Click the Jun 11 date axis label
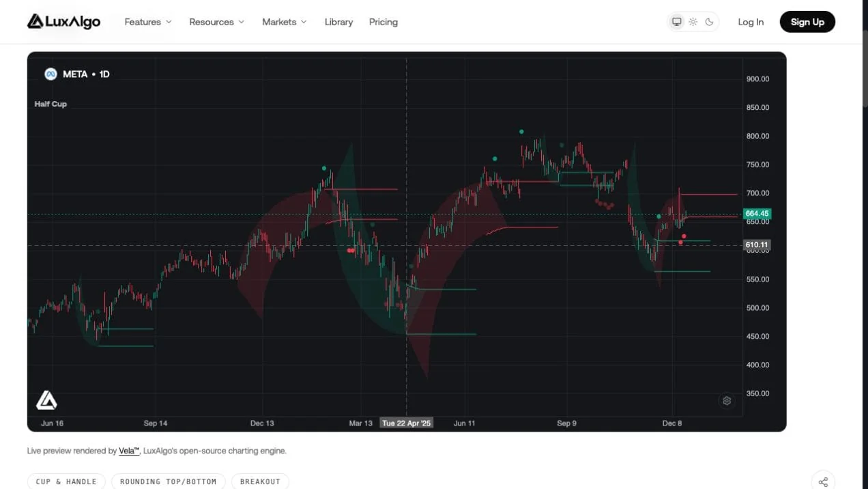This screenshot has height=489, width=868. [465, 423]
